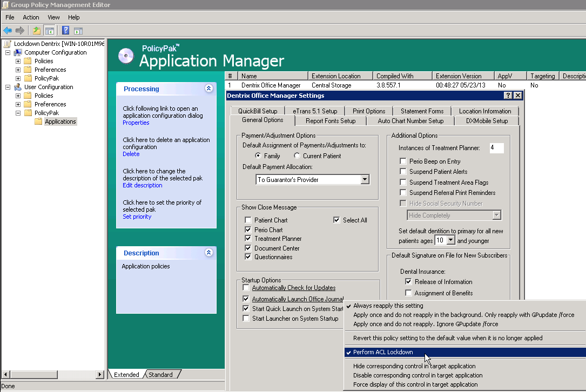
Task: Collapse the User Configuration tree node
Action: (8, 87)
